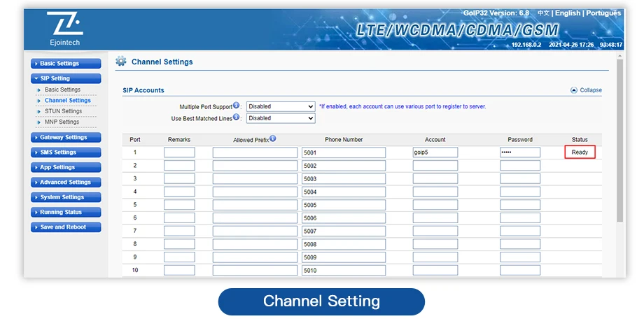Click the Collapse arrow icon
644x321 pixels.
click(574, 90)
